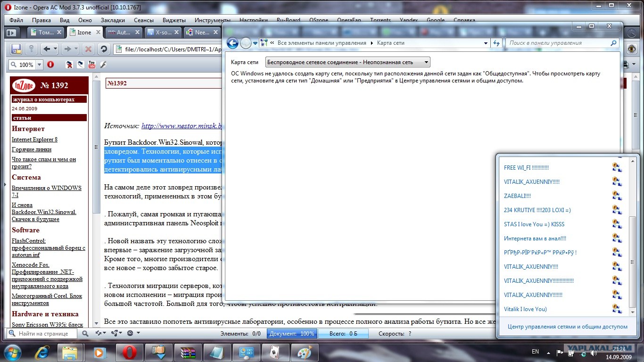Open the zoom 100% dropdown
Viewport: 644px width, 362px height.
(39, 65)
